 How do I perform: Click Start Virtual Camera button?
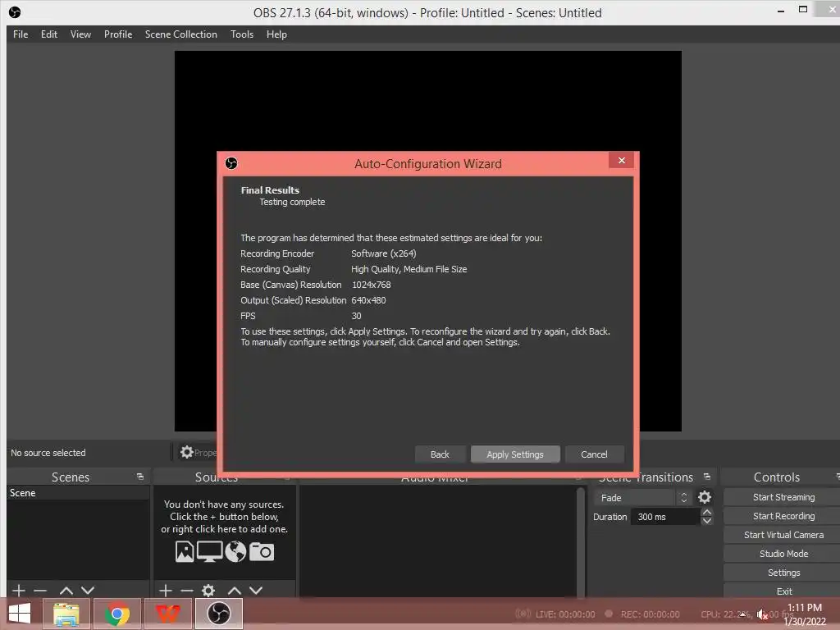[783, 535]
